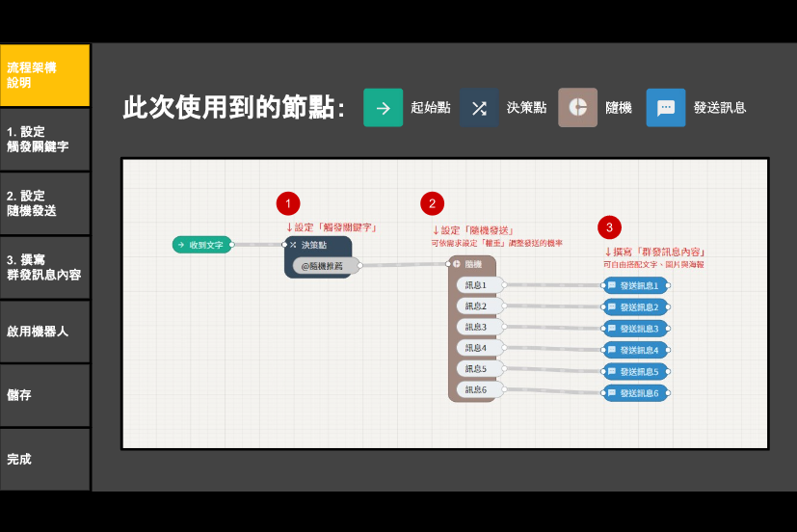Viewport: 797px width, 532px height.
Task: Click the arrow icon inside 收到文字 node
Action: pyautogui.click(x=181, y=245)
